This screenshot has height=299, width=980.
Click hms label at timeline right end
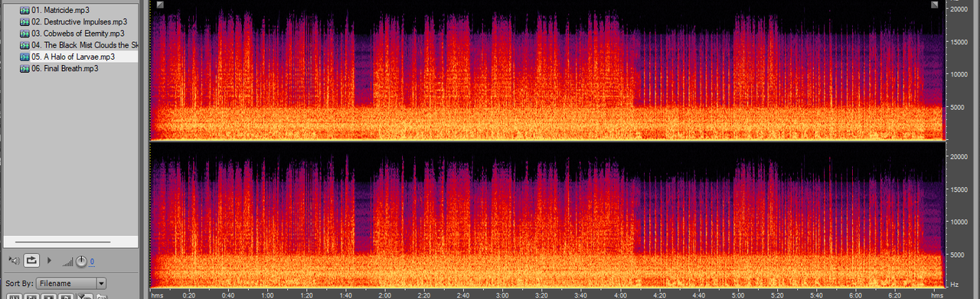pyautogui.click(x=936, y=294)
